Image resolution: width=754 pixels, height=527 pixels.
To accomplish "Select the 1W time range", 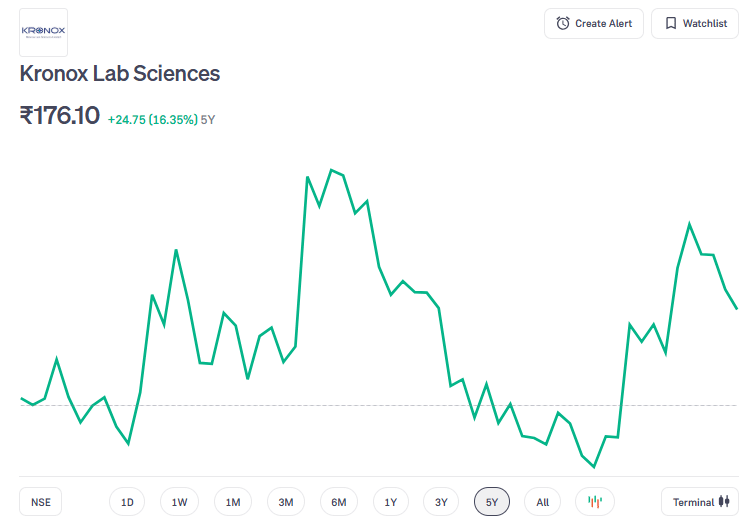I will [179, 502].
